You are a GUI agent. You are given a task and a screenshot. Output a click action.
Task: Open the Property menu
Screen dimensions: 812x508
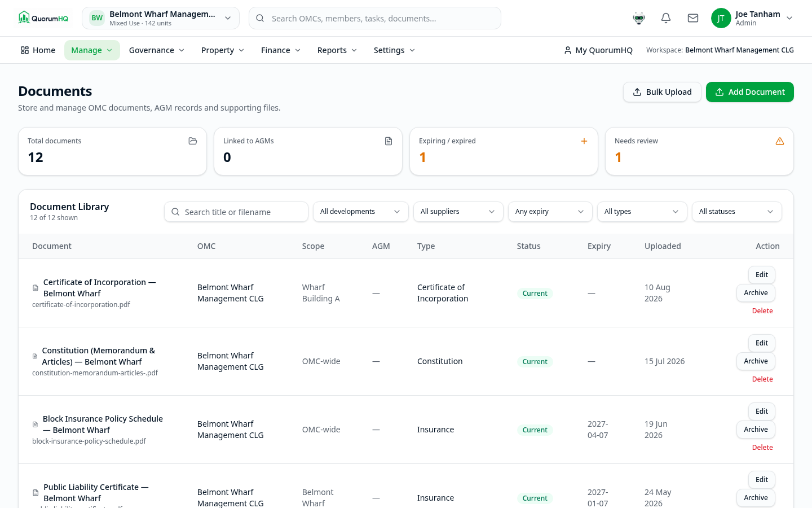point(223,50)
